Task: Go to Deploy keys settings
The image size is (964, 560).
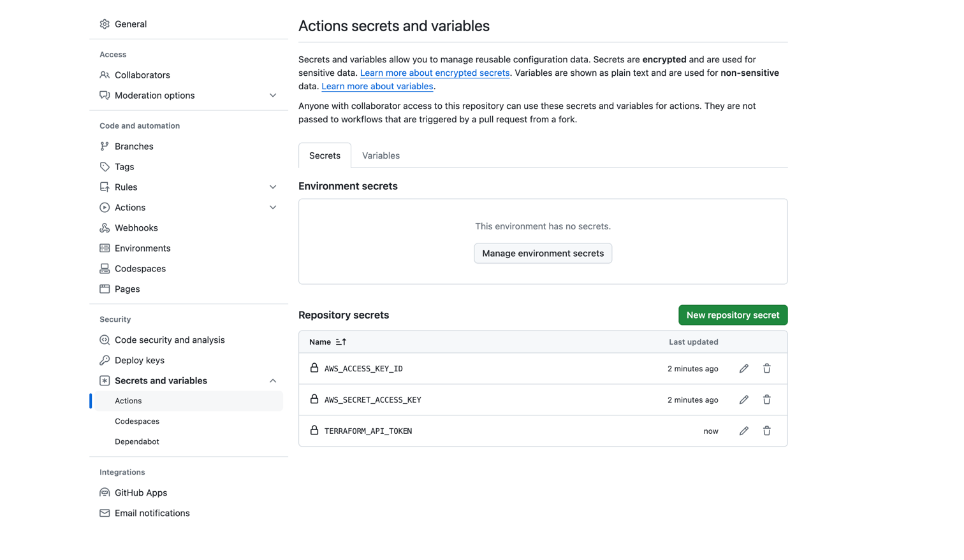Action: coord(140,361)
